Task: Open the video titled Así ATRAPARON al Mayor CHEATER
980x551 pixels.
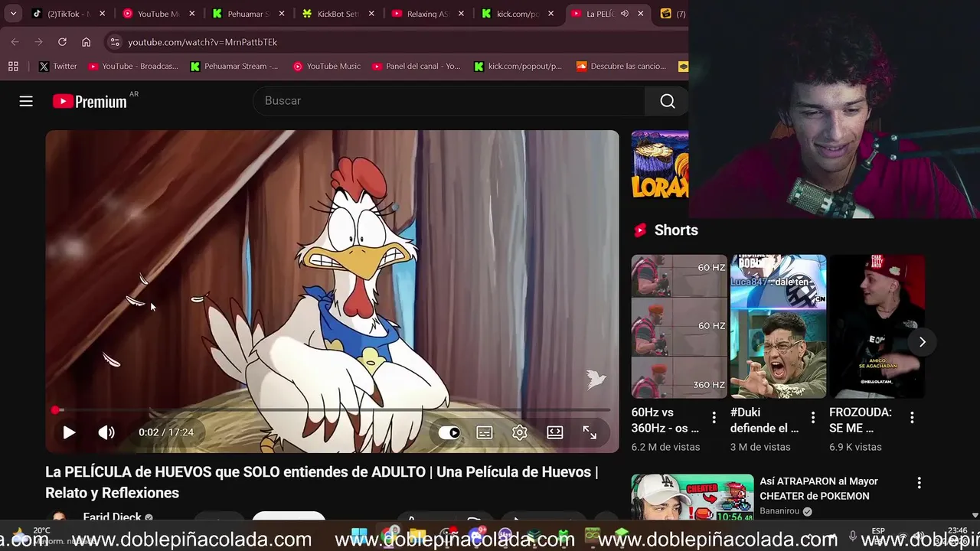Action: pyautogui.click(x=818, y=488)
